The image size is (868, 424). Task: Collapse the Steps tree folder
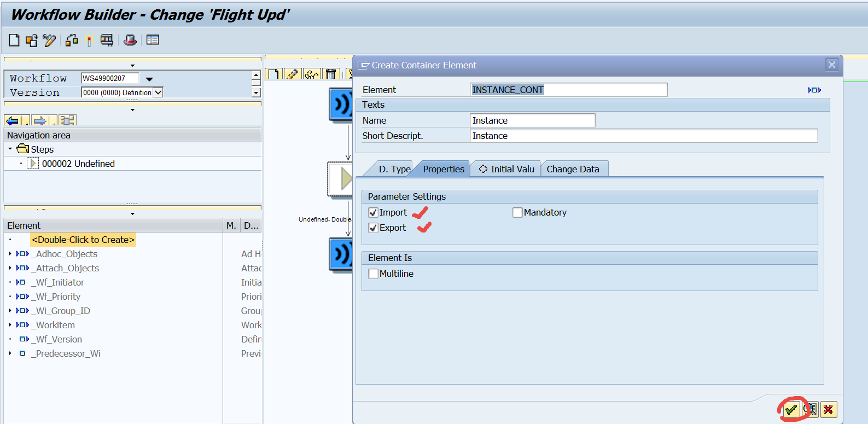[10, 149]
